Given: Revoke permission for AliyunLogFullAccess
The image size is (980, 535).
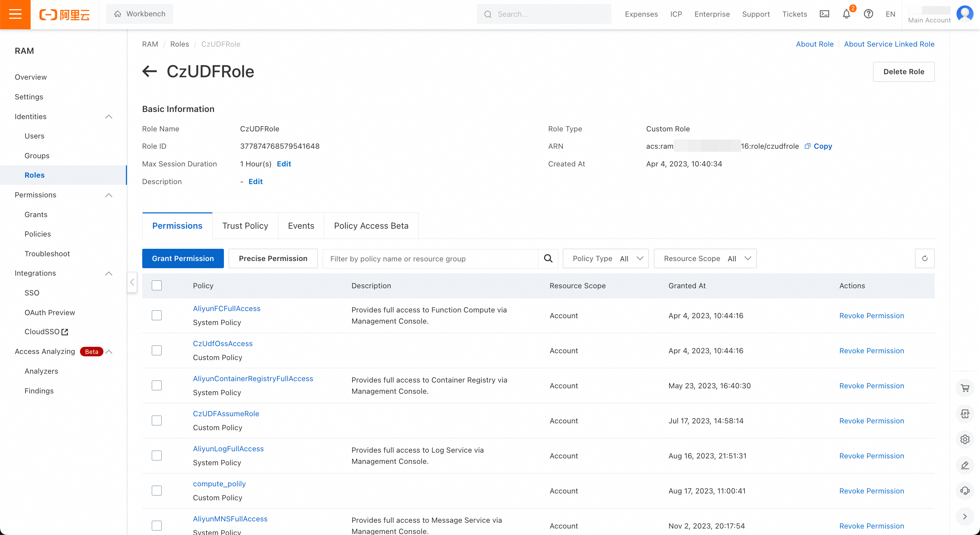Looking at the screenshot, I should (x=871, y=456).
